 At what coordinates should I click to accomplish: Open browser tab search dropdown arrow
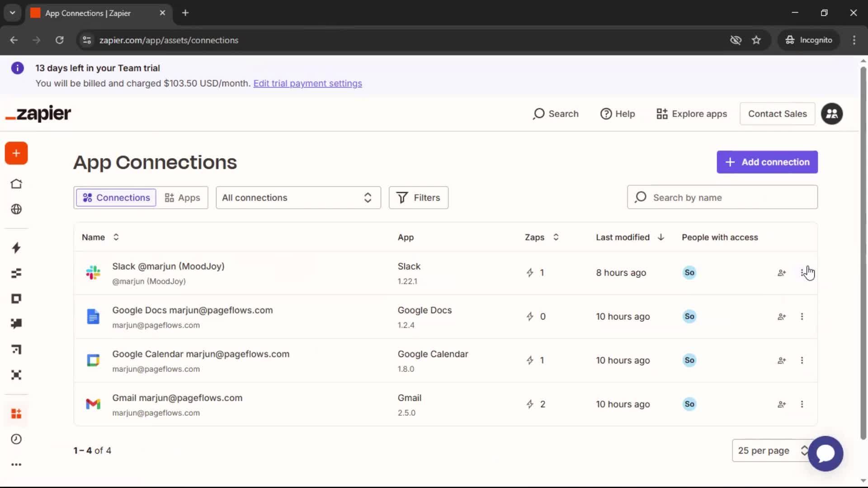(12, 13)
